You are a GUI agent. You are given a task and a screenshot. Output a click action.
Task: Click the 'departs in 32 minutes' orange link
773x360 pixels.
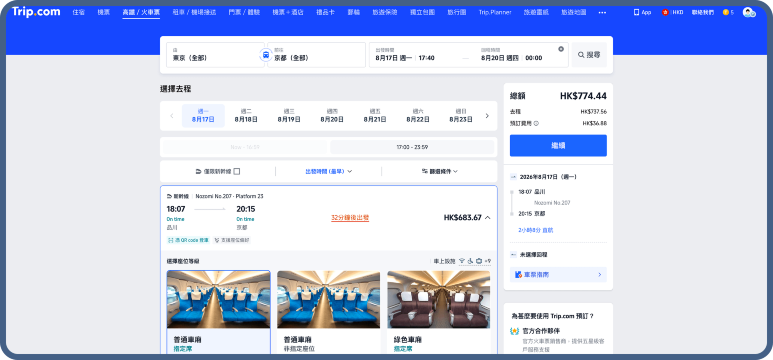click(x=350, y=217)
